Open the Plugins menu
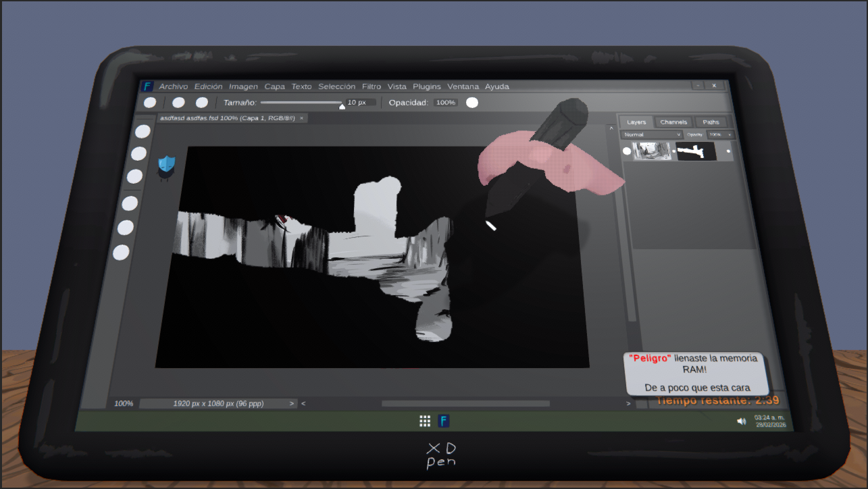Image resolution: width=868 pixels, height=489 pixels. [427, 86]
